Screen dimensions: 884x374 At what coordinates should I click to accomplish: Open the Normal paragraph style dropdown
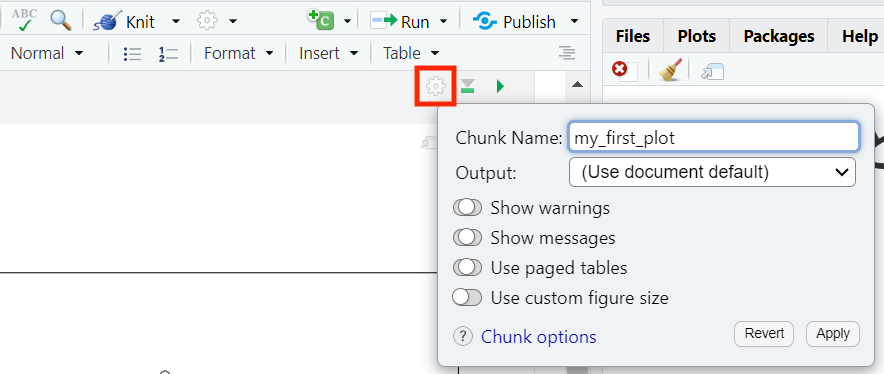pyautogui.click(x=47, y=53)
